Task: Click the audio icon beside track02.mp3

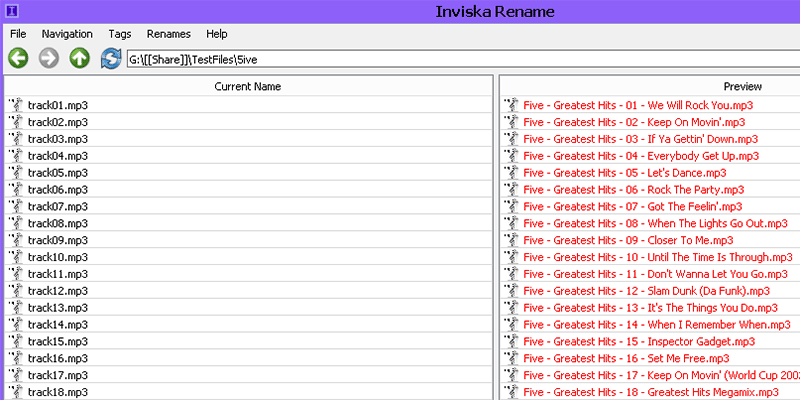Action: [x=16, y=121]
